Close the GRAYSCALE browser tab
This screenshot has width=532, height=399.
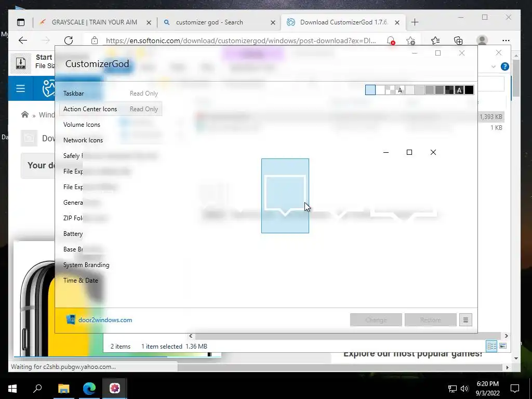click(x=149, y=23)
